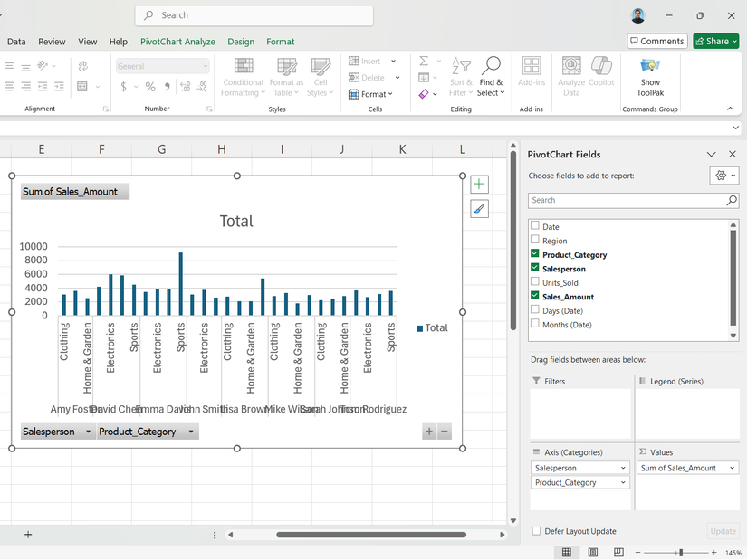The width and height of the screenshot is (747, 560).
Task: Select the Chart Styles brush icon
Action: [479, 209]
